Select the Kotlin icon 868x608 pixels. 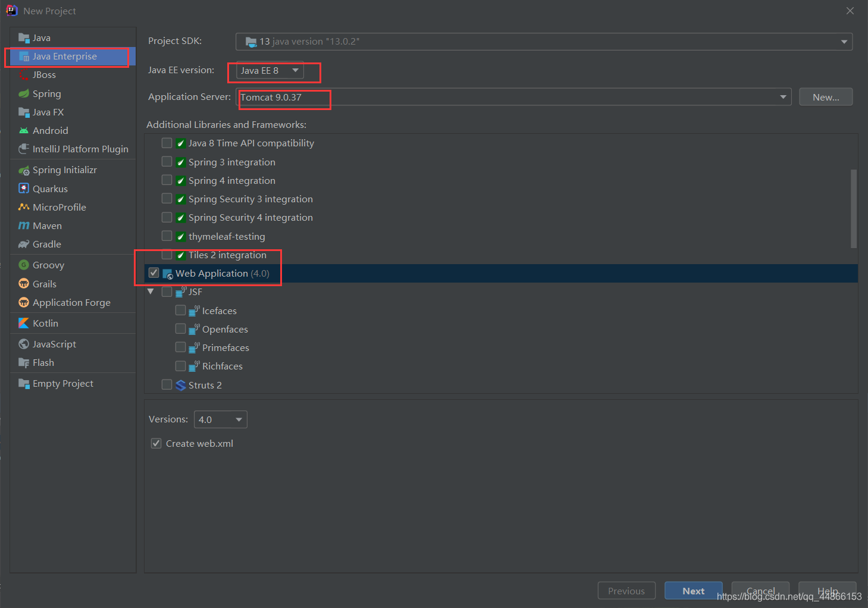click(24, 323)
